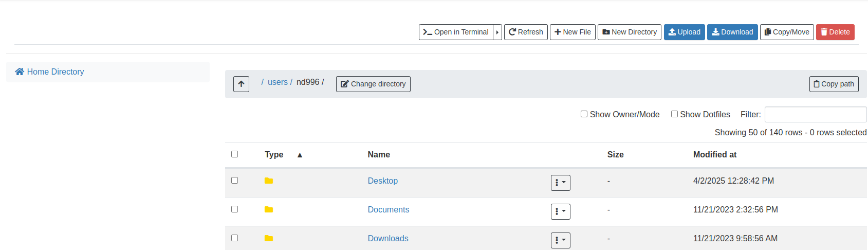This screenshot has height=250, width=868.
Task: Click the Downloads folder icon
Action: click(x=269, y=239)
